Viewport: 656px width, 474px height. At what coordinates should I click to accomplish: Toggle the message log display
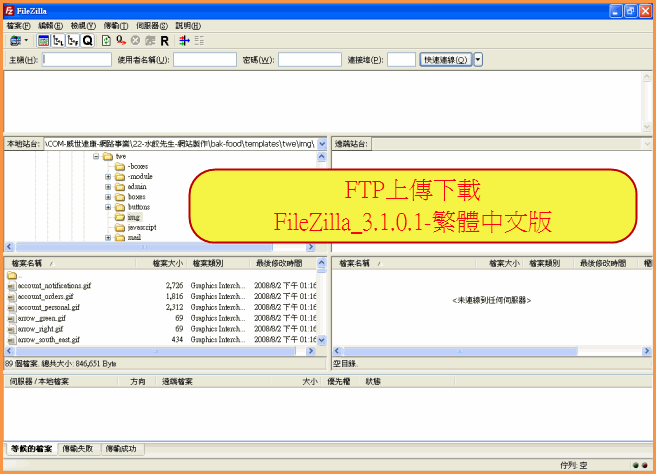click(x=43, y=41)
